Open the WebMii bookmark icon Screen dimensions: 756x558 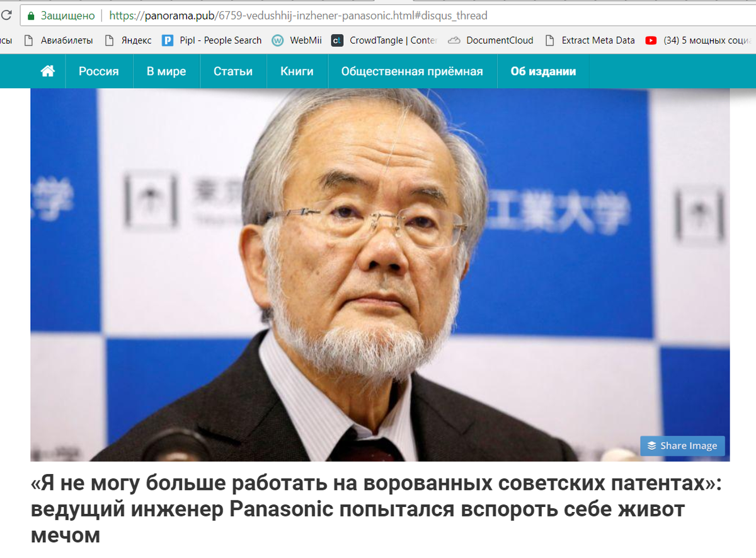click(x=277, y=40)
